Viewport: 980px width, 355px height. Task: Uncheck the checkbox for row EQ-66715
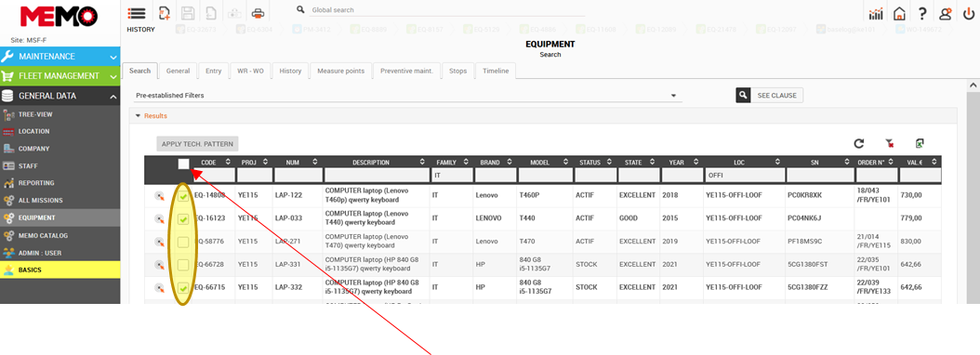183,288
